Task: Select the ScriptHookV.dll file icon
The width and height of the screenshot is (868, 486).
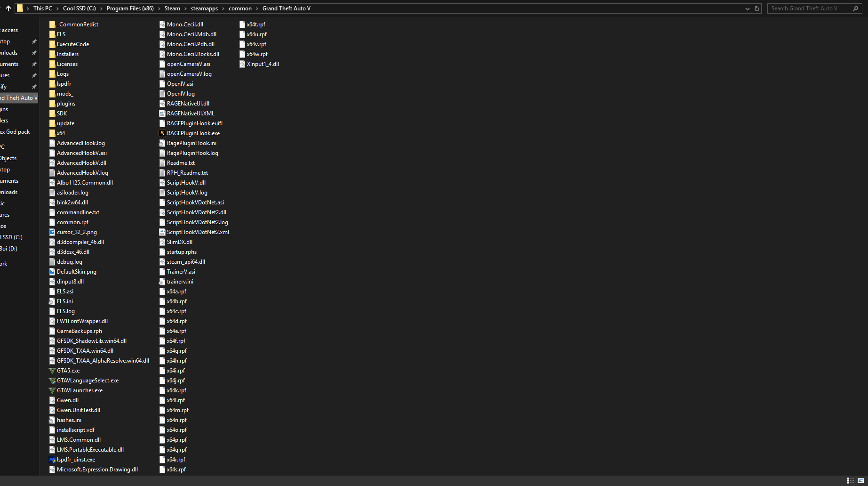Action: pyautogui.click(x=162, y=183)
